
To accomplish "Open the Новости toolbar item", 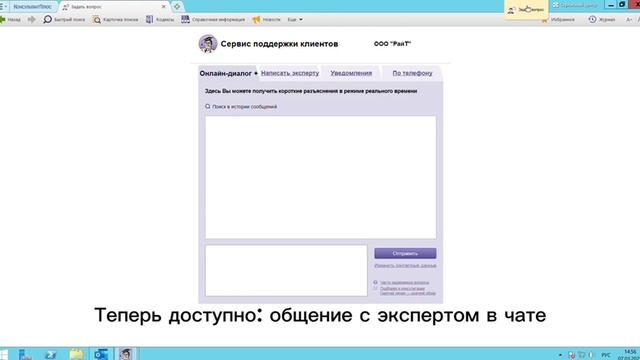I will (266, 20).
